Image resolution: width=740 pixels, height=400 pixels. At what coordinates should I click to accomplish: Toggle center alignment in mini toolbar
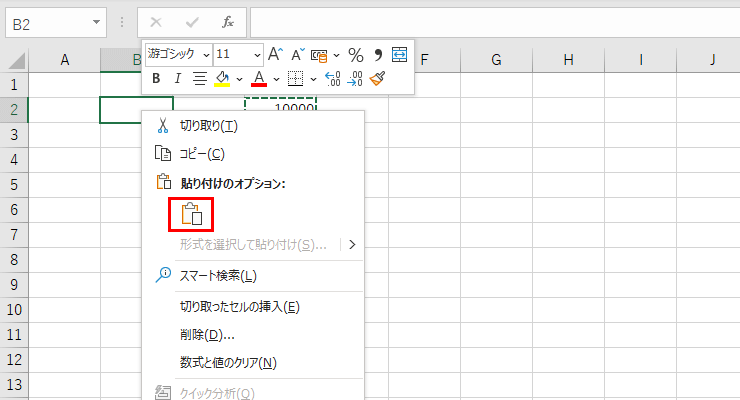click(199, 78)
